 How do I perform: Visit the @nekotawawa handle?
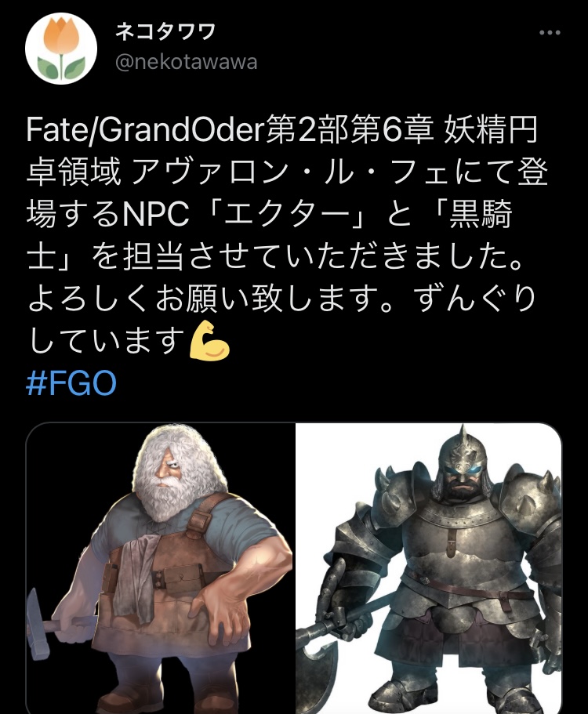[187, 62]
